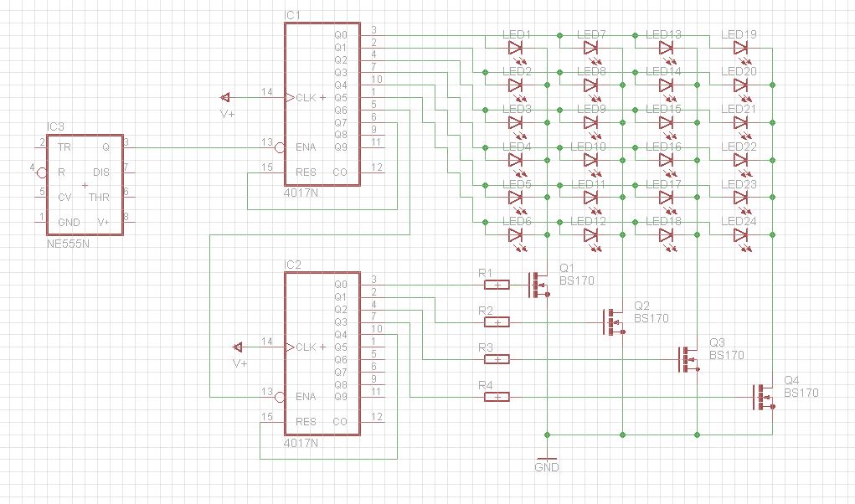855x504 pixels.
Task: Select the LED24 diode symbol
Action: pyautogui.click(x=740, y=235)
